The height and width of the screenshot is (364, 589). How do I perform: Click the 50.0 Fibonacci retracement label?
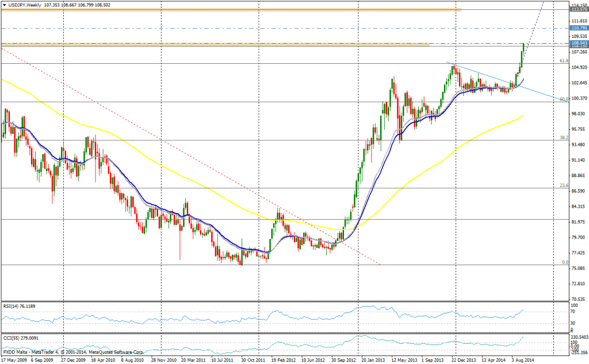pyautogui.click(x=564, y=99)
